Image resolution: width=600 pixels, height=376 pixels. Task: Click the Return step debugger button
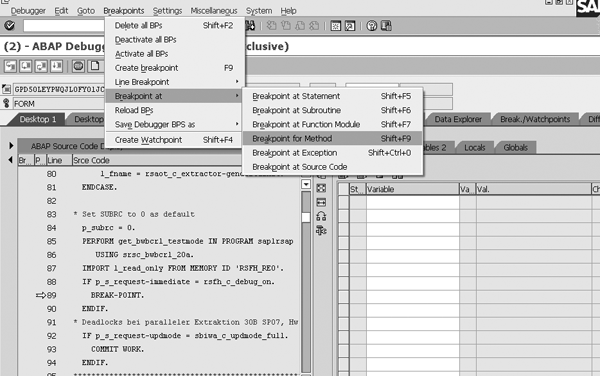click(x=41, y=66)
